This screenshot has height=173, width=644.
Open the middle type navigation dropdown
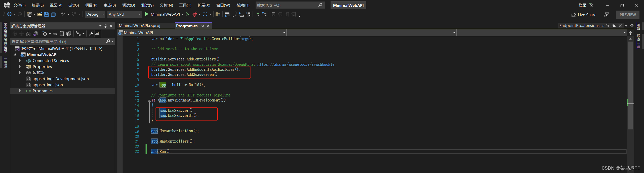372,33
